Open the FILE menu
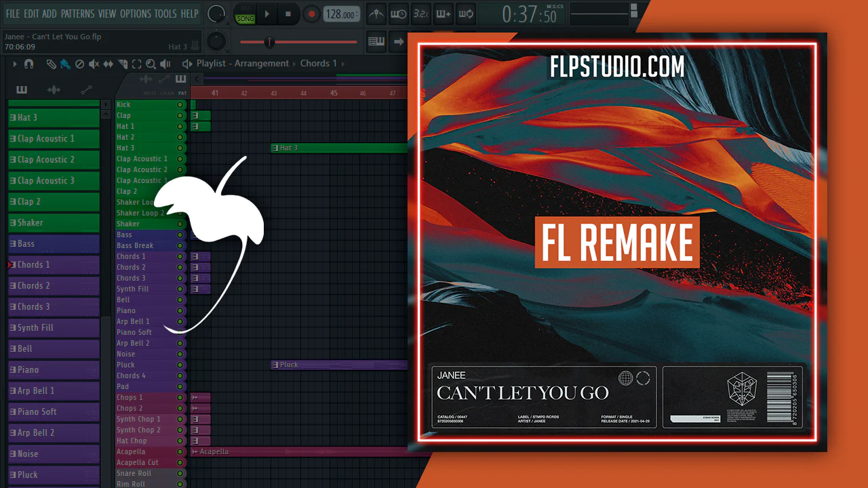This screenshot has width=868, height=488. tap(13, 14)
